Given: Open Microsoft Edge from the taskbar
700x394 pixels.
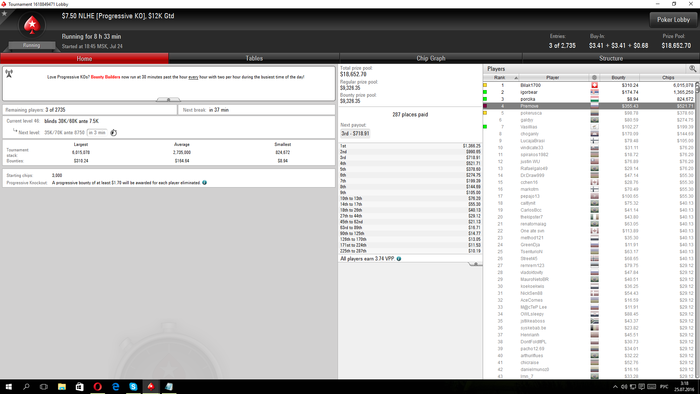Looking at the screenshot, I should 115,387.
